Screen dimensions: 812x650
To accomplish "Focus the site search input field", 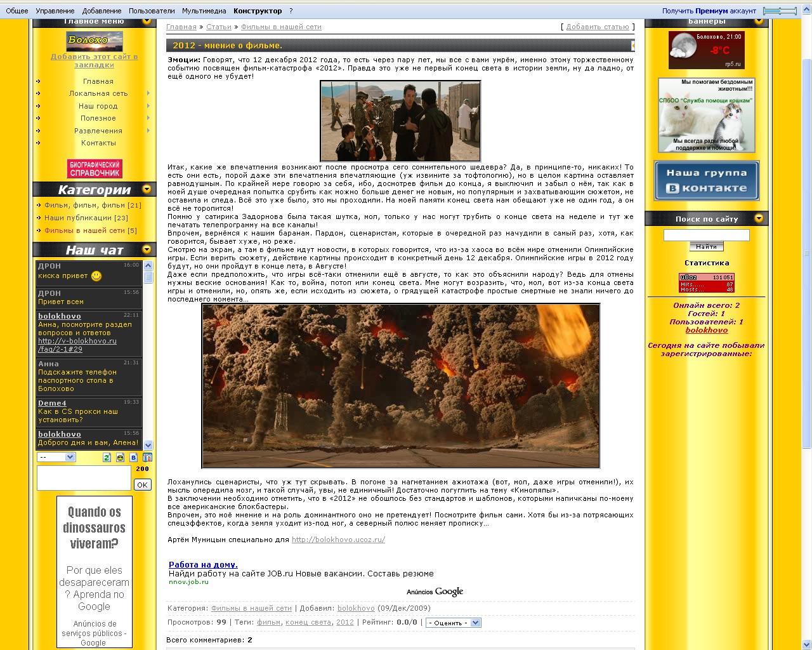I will click(x=707, y=235).
